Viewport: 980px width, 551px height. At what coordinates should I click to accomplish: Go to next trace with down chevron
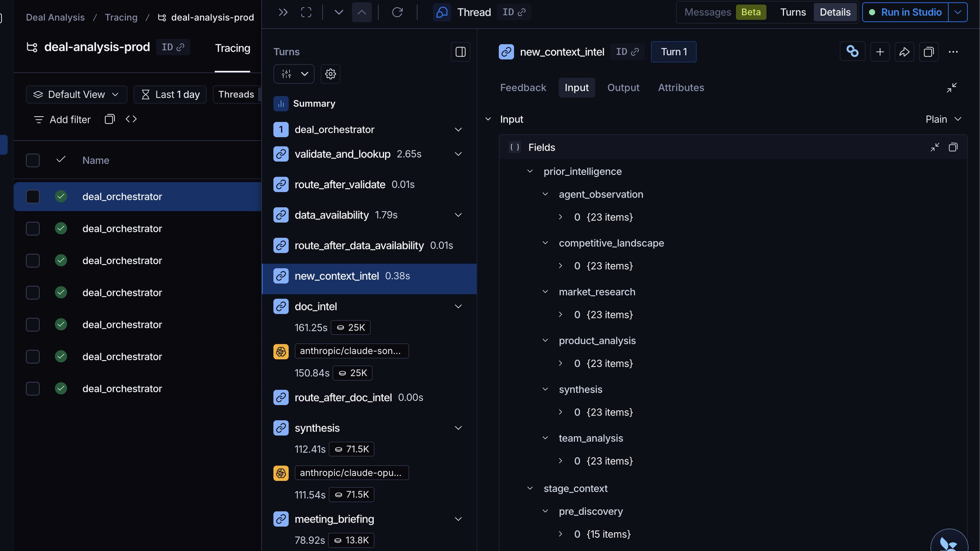pos(338,12)
